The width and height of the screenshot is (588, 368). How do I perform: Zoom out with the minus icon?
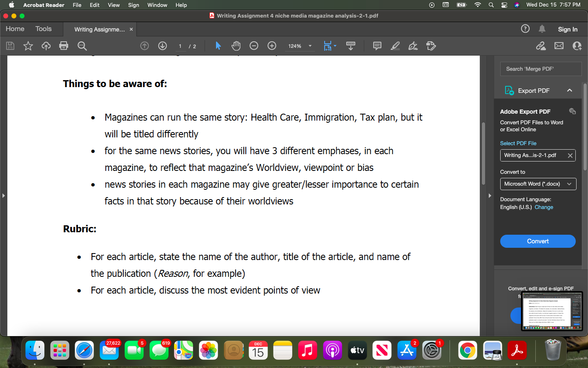click(x=254, y=46)
